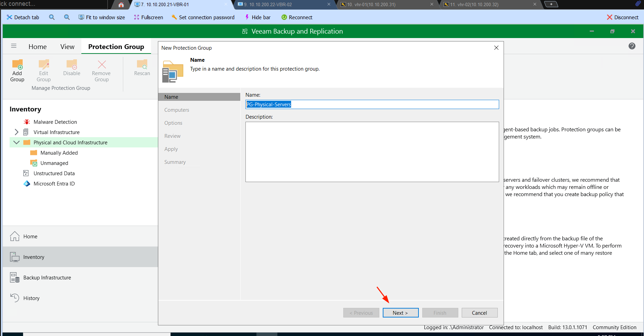Select the Name wizard step
Image resolution: width=644 pixels, height=336 pixels.
pos(199,97)
